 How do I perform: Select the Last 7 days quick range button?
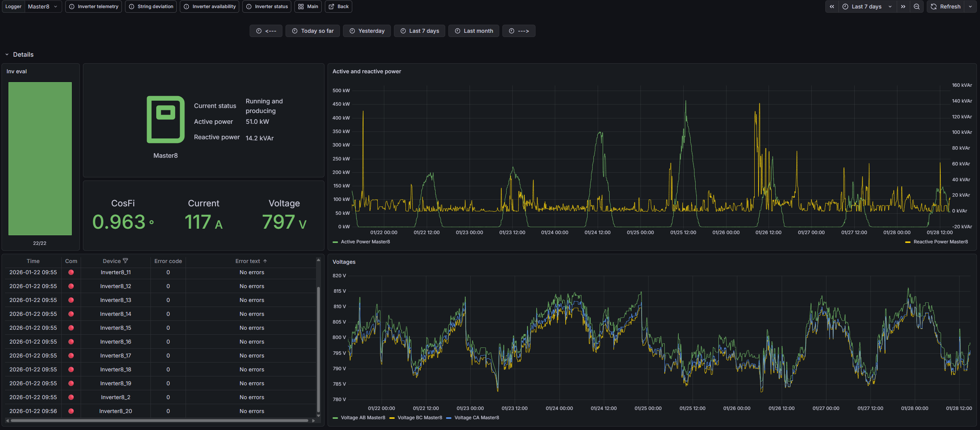point(419,31)
